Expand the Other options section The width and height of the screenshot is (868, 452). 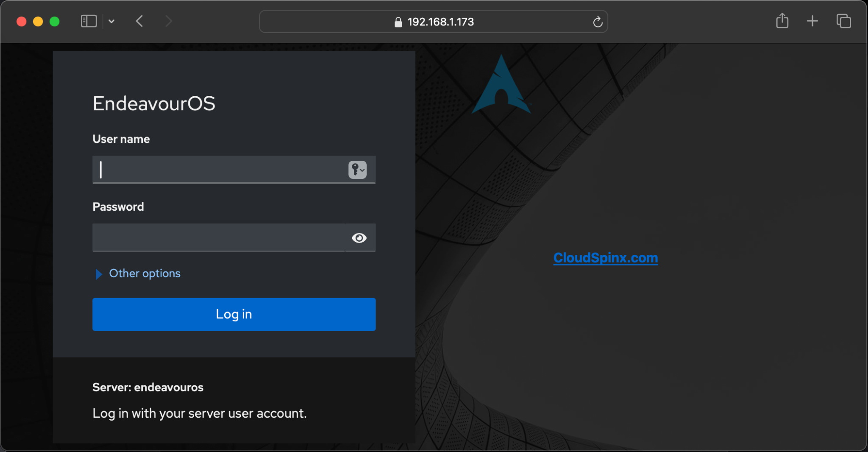(144, 273)
